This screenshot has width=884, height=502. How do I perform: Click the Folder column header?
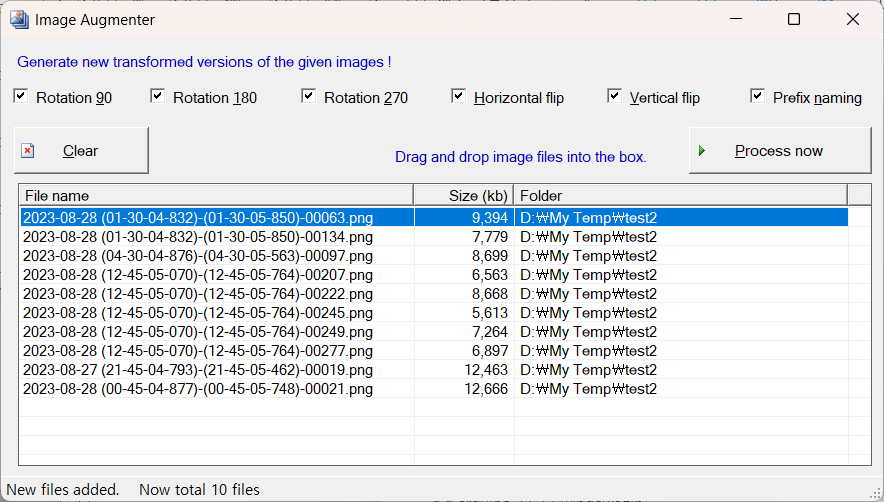pyautogui.click(x=680, y=195)
